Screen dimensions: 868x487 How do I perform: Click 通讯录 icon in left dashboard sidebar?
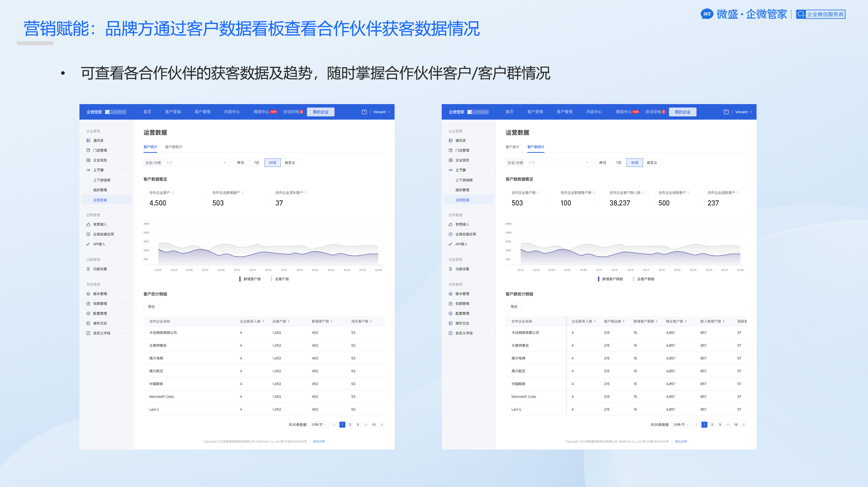tap(88, 140)
